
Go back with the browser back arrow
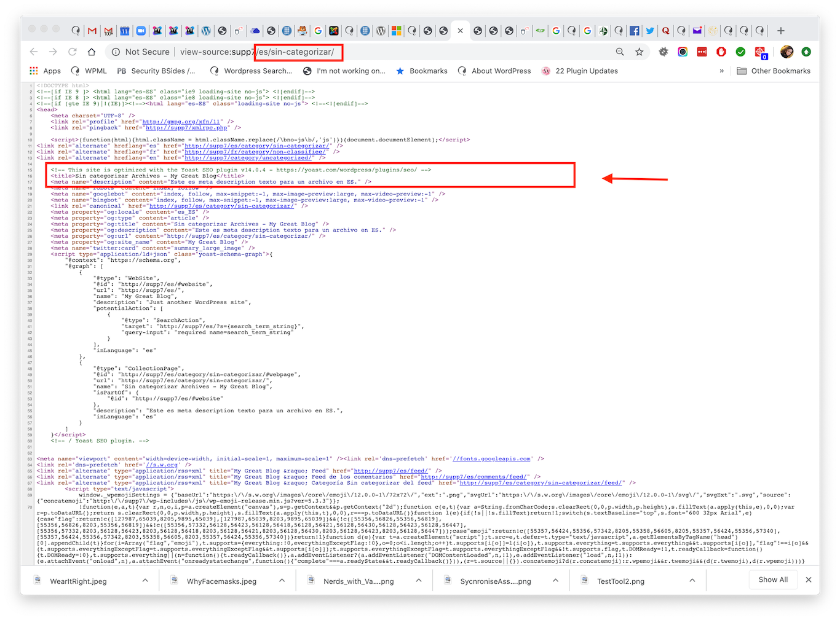point(34,52)
